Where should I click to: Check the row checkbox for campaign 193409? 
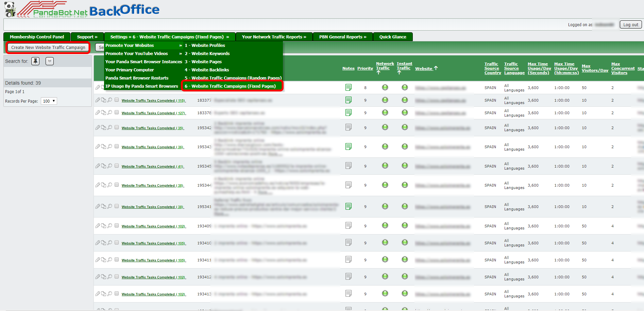(x=117, y=226)
